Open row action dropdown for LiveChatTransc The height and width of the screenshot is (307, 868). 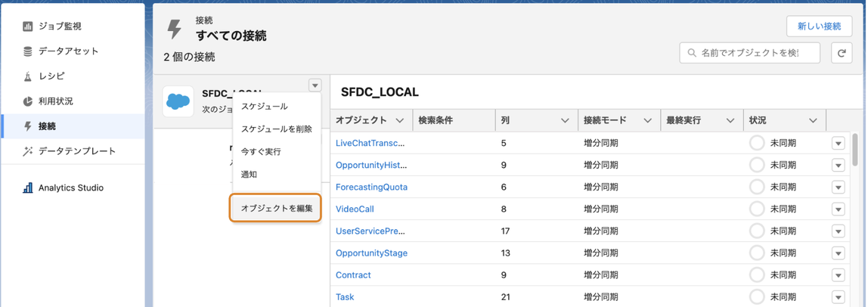click(838, 143)
